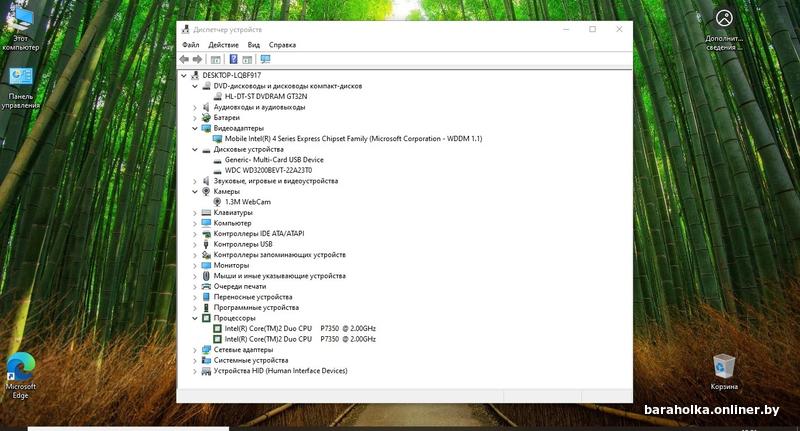Click the Help question mark toolbar icon
Screen dimensions: 800x431
233,59
